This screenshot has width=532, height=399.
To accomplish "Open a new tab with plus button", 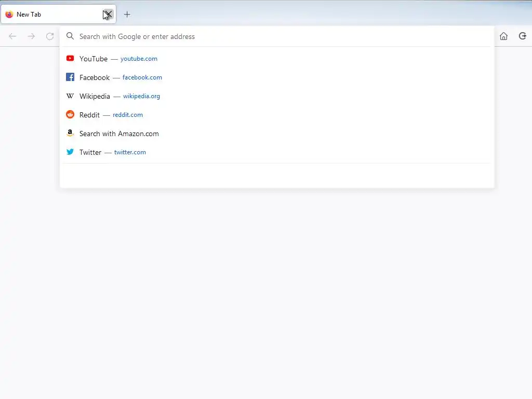I will 127,14.
